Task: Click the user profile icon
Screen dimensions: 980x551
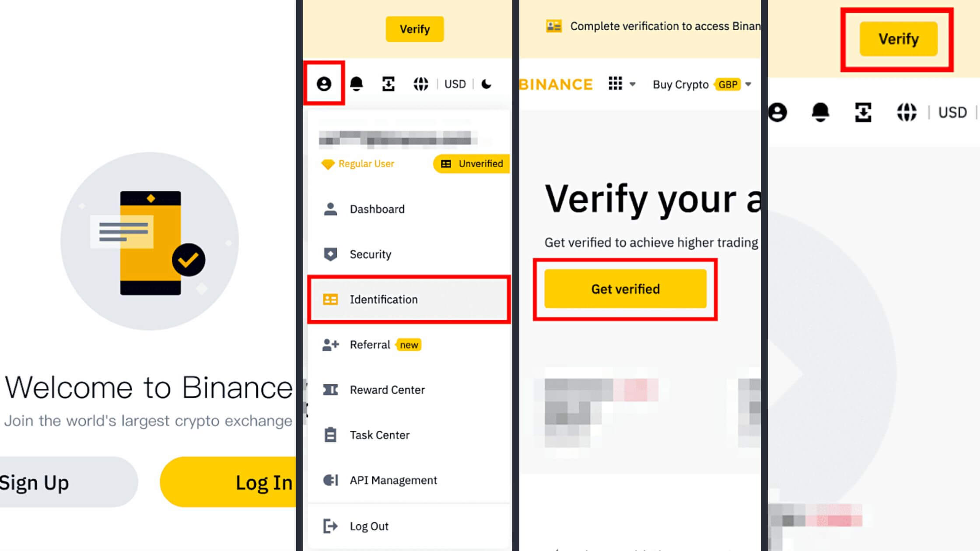Action: coord(325,84)
